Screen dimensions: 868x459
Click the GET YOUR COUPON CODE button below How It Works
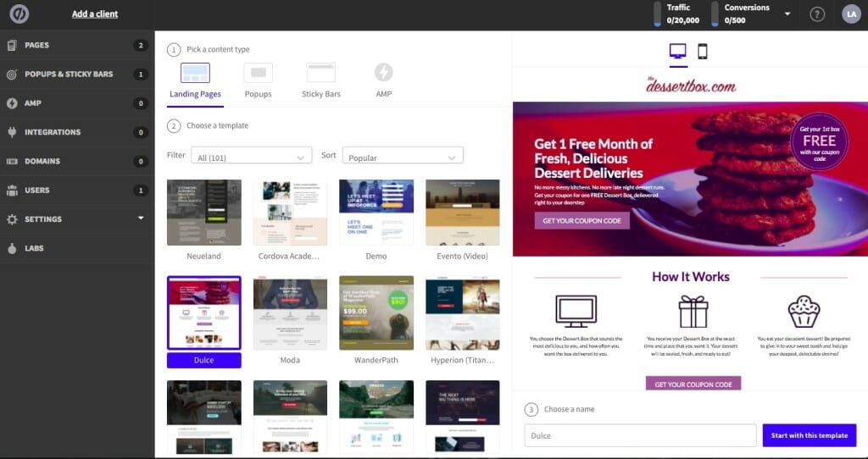tap(693, 384)
